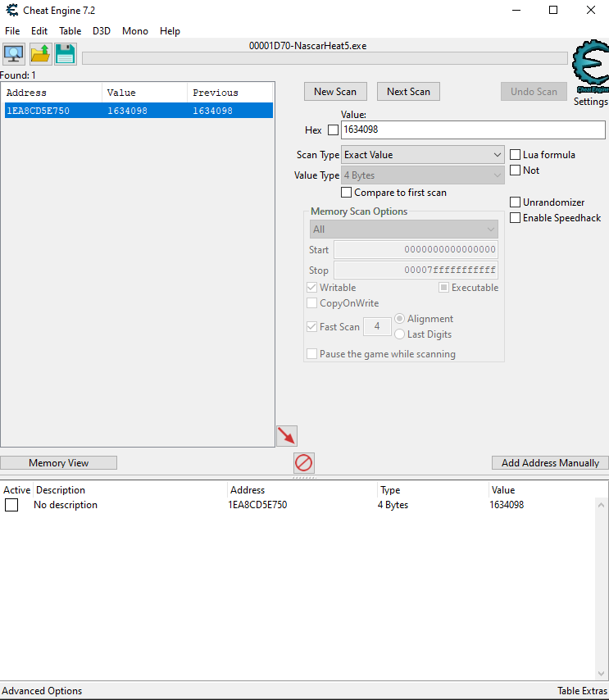The image size is (609, 700).
Task: Open the Table menu
Action: [x=70, y=31]
